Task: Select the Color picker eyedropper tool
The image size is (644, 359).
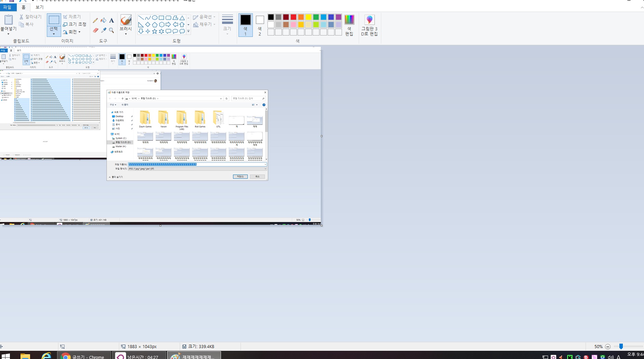Action: pyautogui.click(x=104, y=30)
